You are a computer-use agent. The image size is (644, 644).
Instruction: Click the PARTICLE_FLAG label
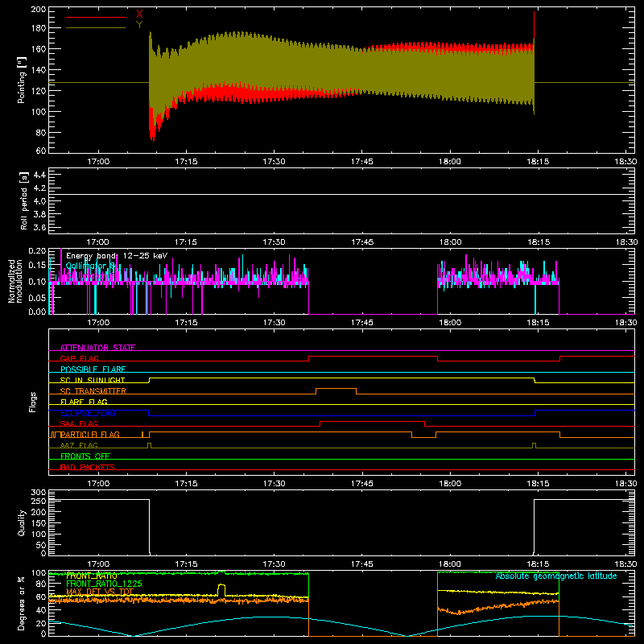pos(90,435)
